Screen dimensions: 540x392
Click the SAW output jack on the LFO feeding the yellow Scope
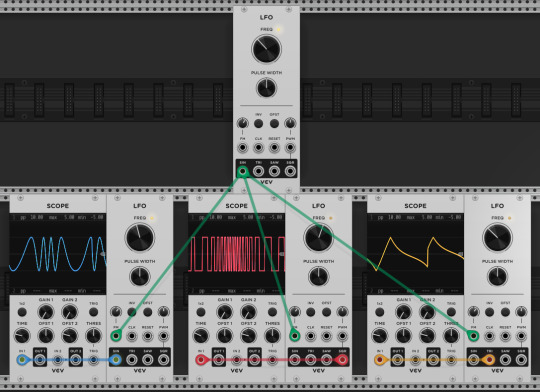click(x=505, y=360)
